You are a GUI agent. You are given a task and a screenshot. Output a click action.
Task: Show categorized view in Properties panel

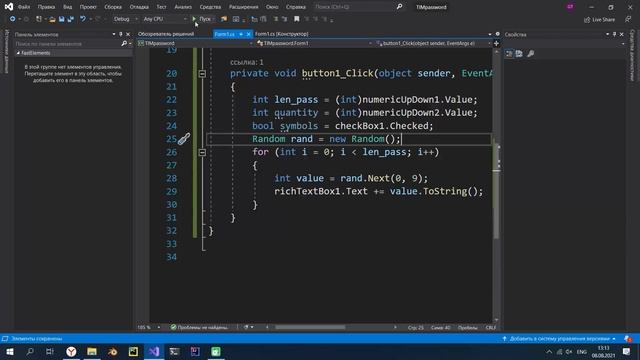click(509, 53)
